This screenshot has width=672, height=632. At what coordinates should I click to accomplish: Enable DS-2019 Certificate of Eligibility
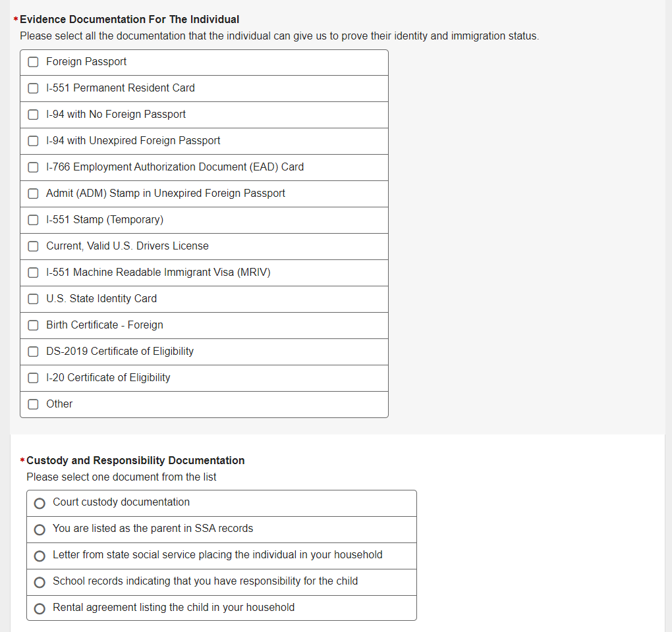coord(33,352)
